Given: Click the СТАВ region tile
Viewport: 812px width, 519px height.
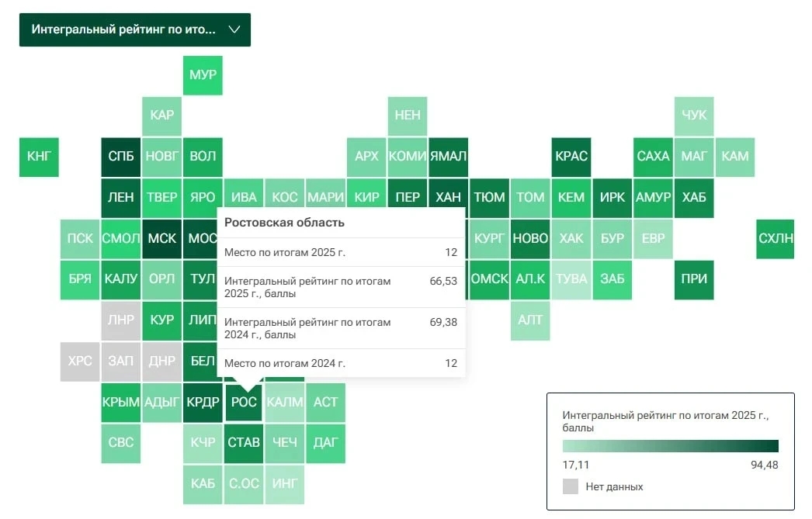Looking at the screenshot, I should [x=244, y=444].
